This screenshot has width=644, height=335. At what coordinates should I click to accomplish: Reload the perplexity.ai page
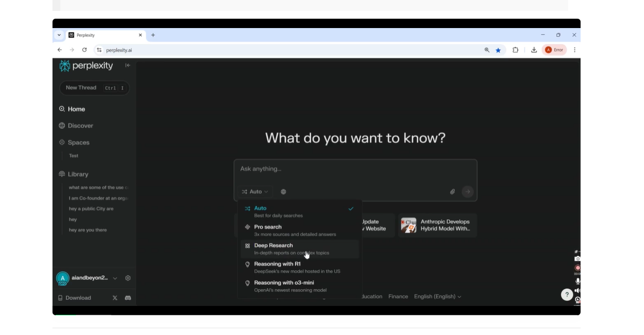coord(84,50)
